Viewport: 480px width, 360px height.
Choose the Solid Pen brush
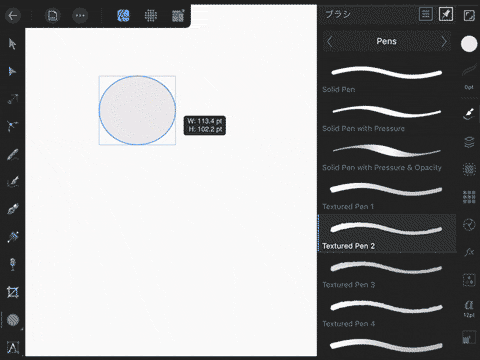387,79
